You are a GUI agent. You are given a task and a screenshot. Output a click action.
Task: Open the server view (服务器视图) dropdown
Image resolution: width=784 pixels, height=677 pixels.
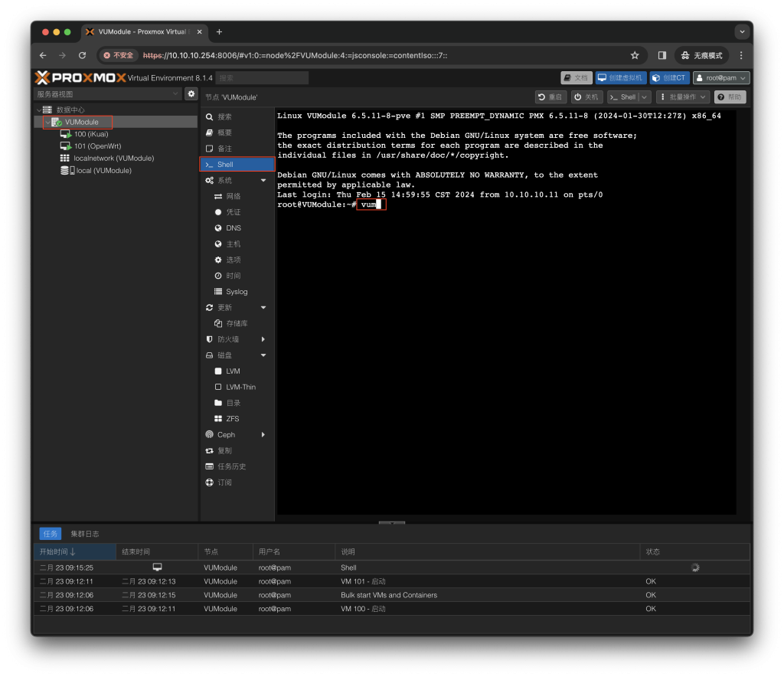point(107,93)
